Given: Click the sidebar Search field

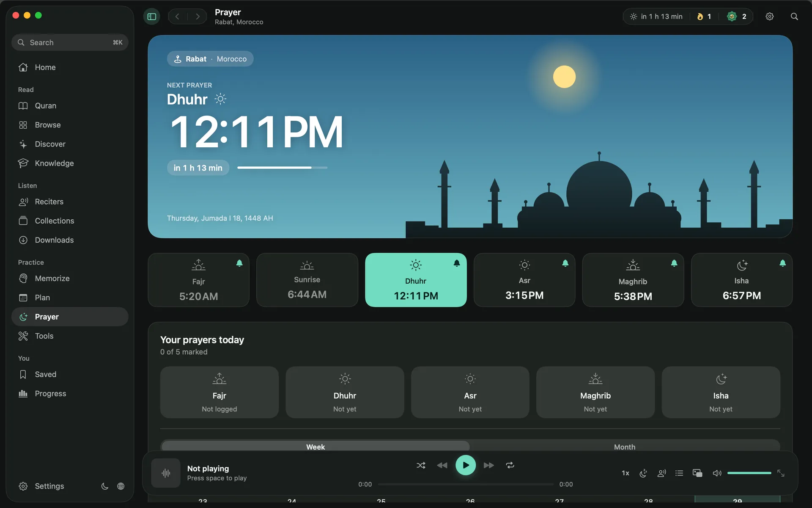Looking at the screenshot, I should (70, 42).
